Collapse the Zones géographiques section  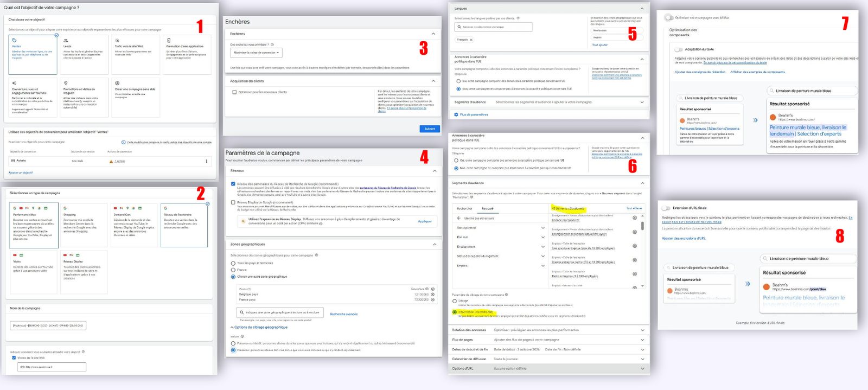(x=435, y=245)
